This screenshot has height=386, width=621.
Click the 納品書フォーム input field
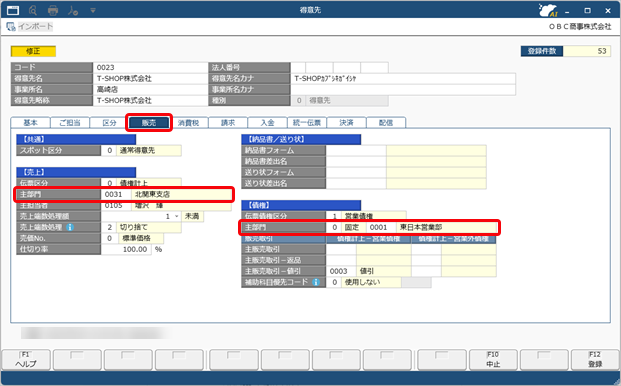click(356, 150)
